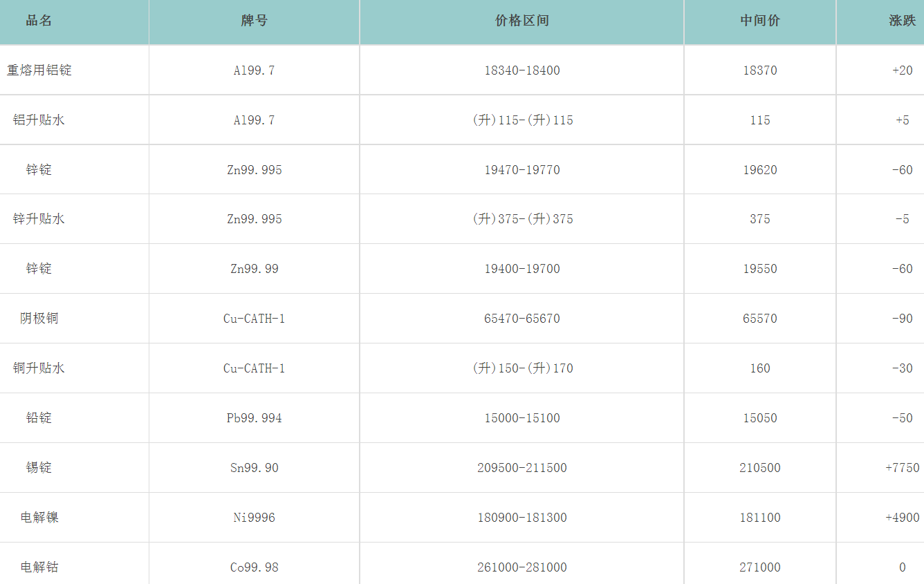Click the 210500 middle price cell
The image size is (924, 584).
point(759,468)
